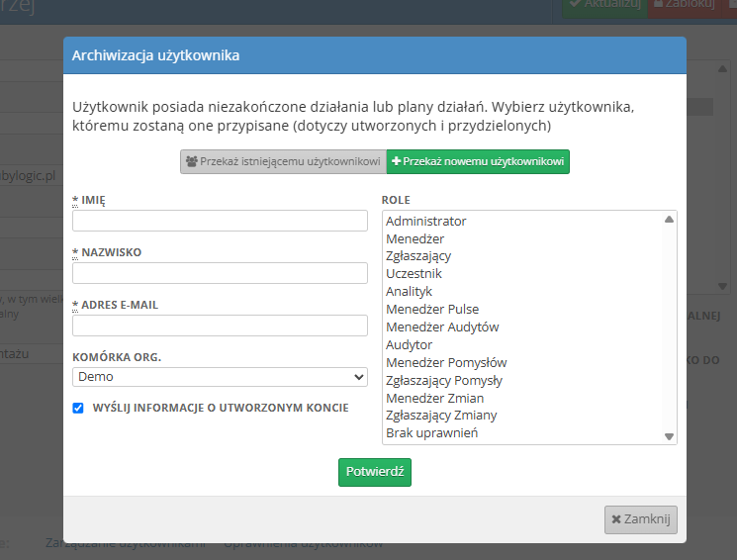Select the Menedżer Audytów role
Viewport: 737px width, 560px height.
(x=521, y=327)
